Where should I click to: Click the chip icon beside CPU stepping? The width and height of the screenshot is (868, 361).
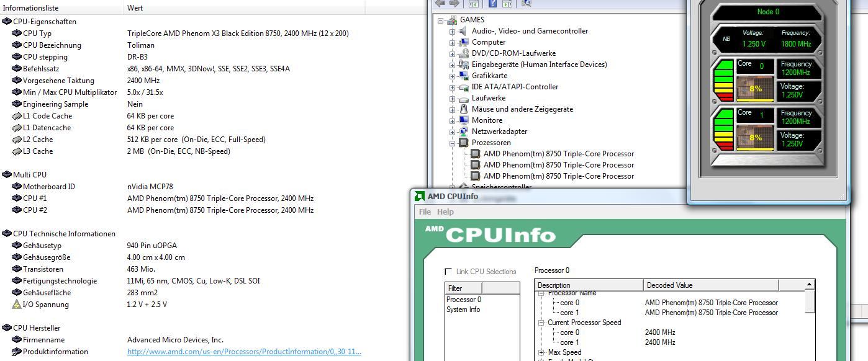click(17, 57)
